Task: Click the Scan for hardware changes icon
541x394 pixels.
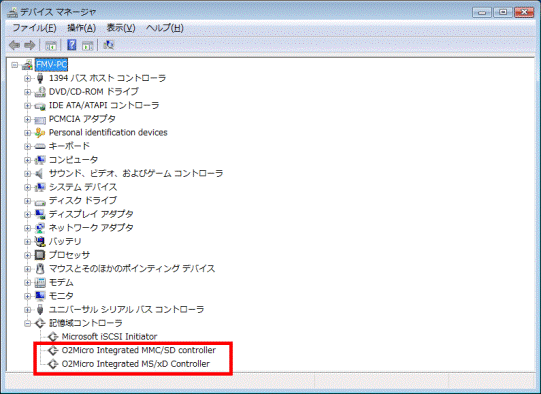Action: 109,45
